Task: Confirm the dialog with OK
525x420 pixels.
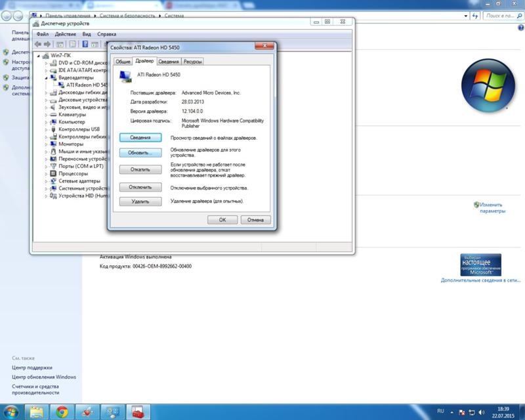Action: [222, 220]
